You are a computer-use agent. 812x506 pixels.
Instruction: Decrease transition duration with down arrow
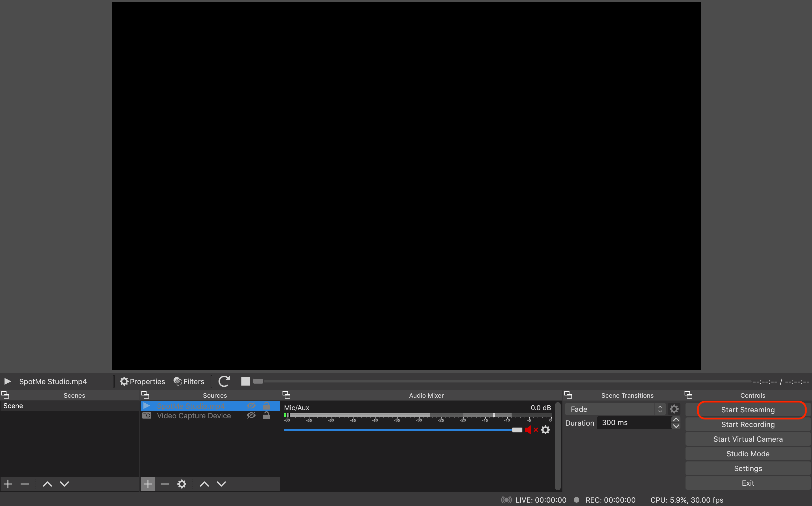(x=676, y=426)
